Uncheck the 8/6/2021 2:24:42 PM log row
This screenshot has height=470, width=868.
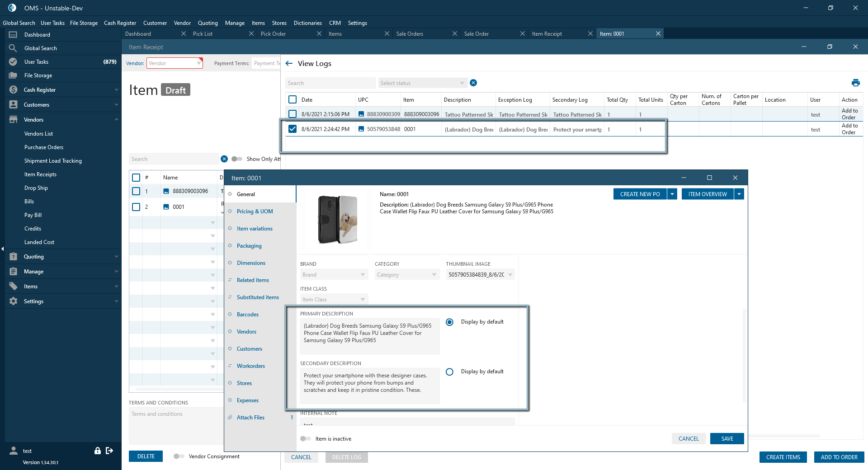click(292, 129)
